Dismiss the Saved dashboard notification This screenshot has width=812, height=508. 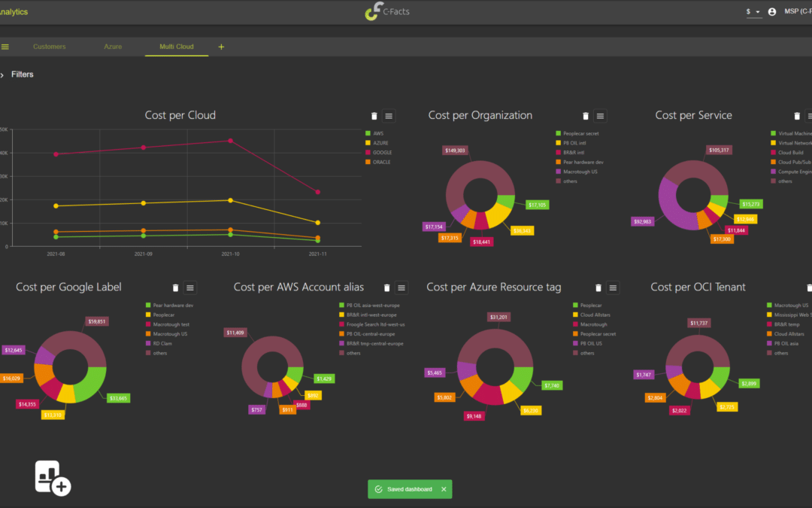(444, 489)
